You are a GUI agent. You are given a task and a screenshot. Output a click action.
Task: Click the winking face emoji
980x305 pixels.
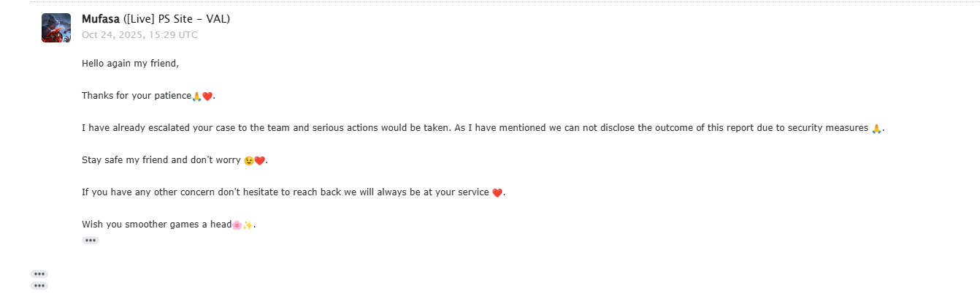click(x=249, y=161)
